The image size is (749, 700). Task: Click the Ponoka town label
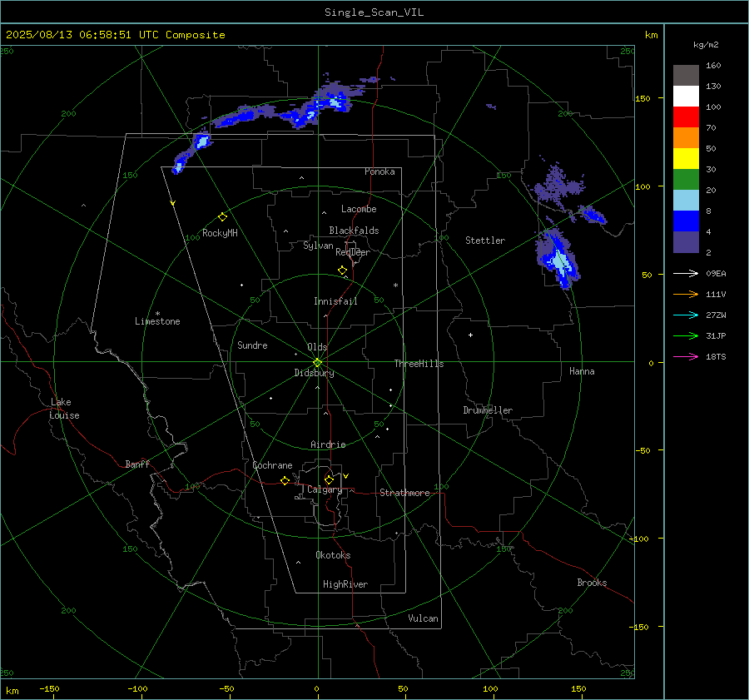pyautogui.click(x=379, y=171)
